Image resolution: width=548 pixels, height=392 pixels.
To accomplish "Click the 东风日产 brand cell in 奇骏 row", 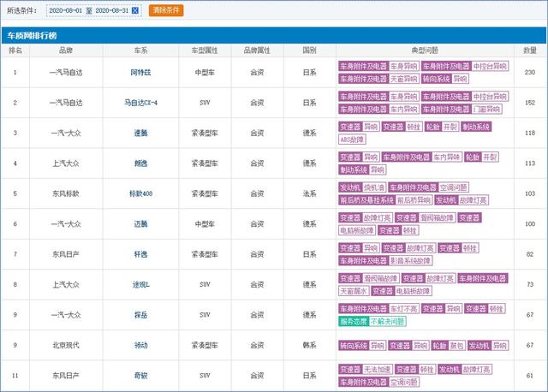I will 66,376.
